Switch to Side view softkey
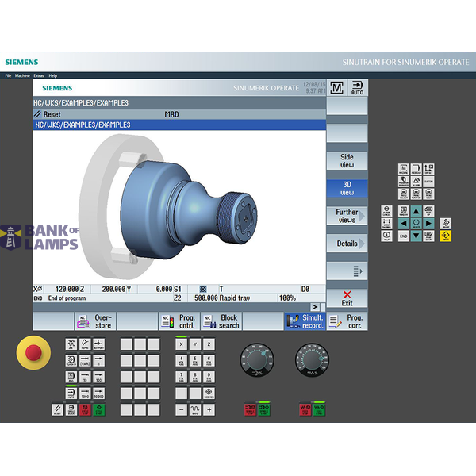The width and height of the screenshot is (476, 476). [347, 161]
